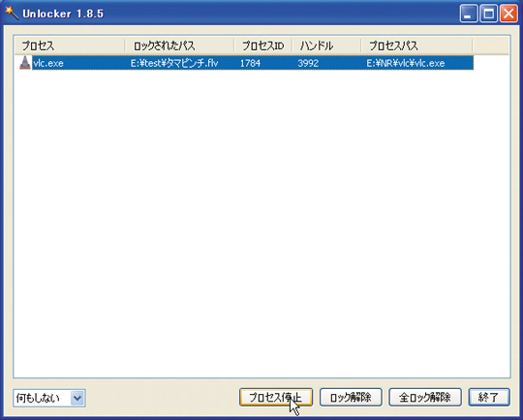Screen dimensions: 523x420
Task: Sort by the プロセスID column header
Action: (x=263, y=45)
